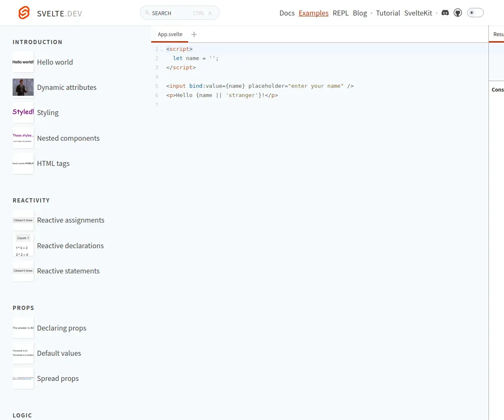Open the Dynamic attributes example
This screenshot has height=420, width=504.
67,87
